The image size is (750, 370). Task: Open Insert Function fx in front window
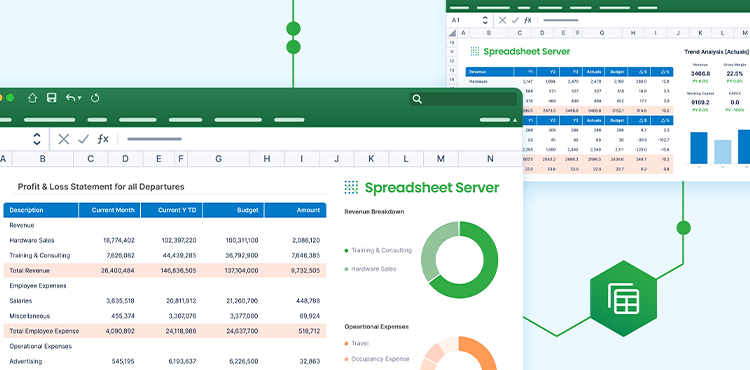[103, 139]
